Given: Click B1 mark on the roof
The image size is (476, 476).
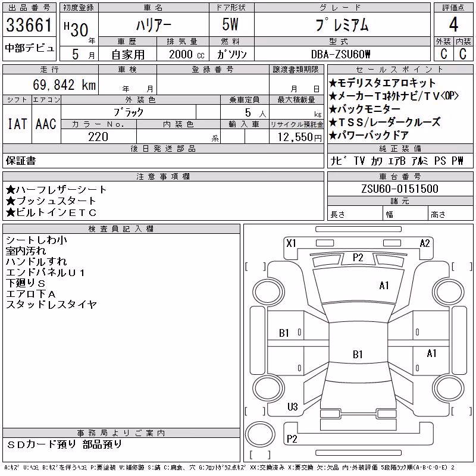Looking at the screenshot, I should 358,354.
